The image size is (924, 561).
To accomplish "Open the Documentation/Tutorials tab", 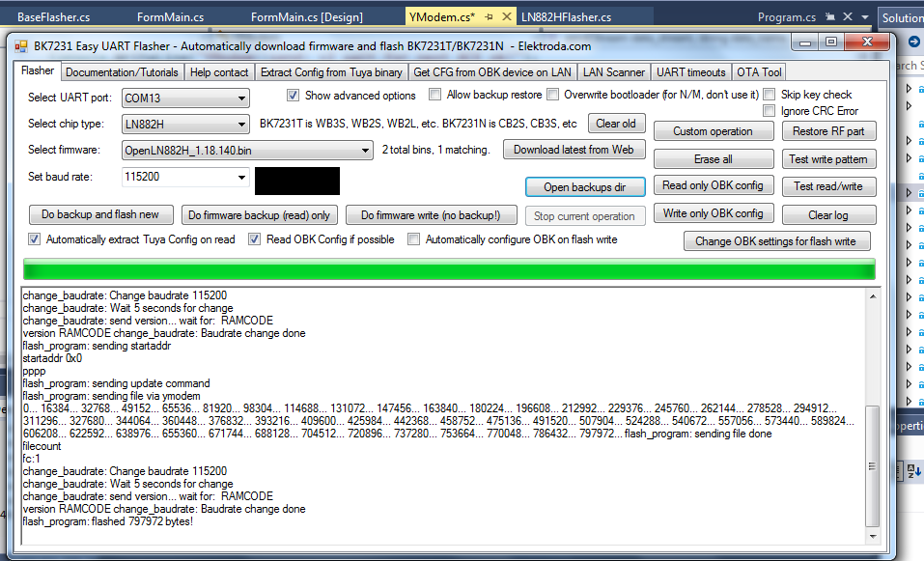I will tap(122, 72).
